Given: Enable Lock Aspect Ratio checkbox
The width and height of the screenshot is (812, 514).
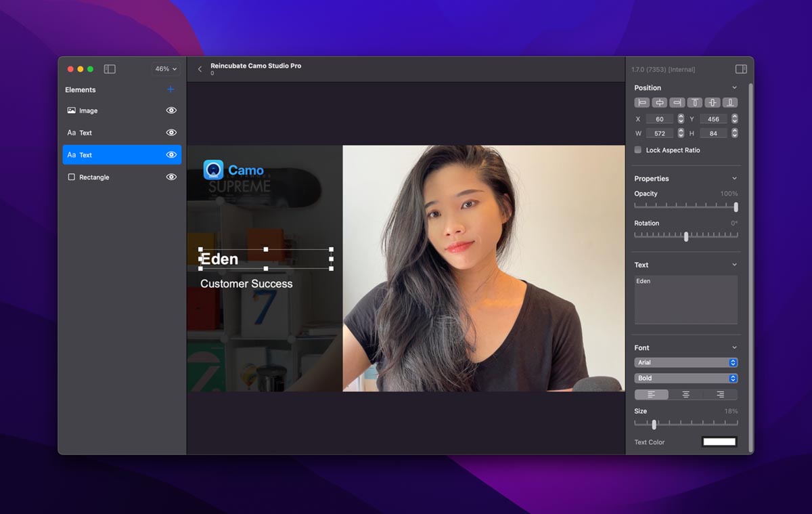Looking at the screenshot, I should click(x=638, y=150).
